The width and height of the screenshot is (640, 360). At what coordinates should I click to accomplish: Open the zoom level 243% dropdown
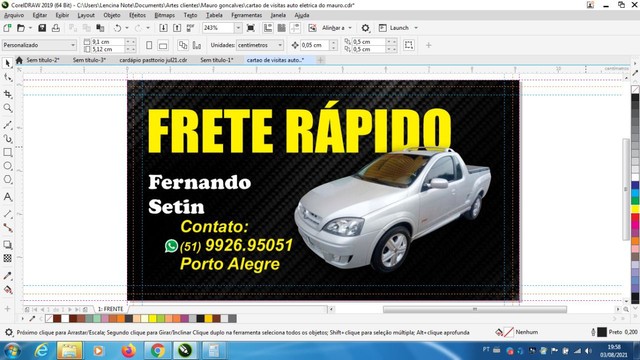click(x=238, y=28)
